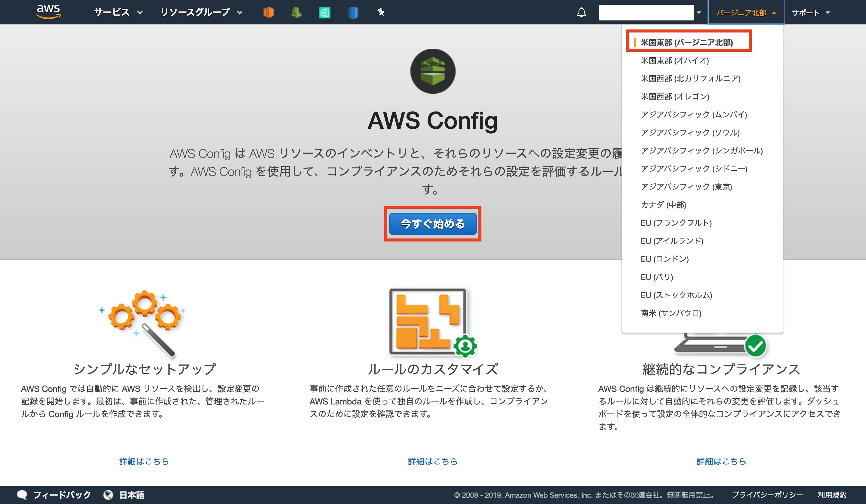
Task: Select region アジアパシフィック (ソウル)
Action: [x=690, y=133]
